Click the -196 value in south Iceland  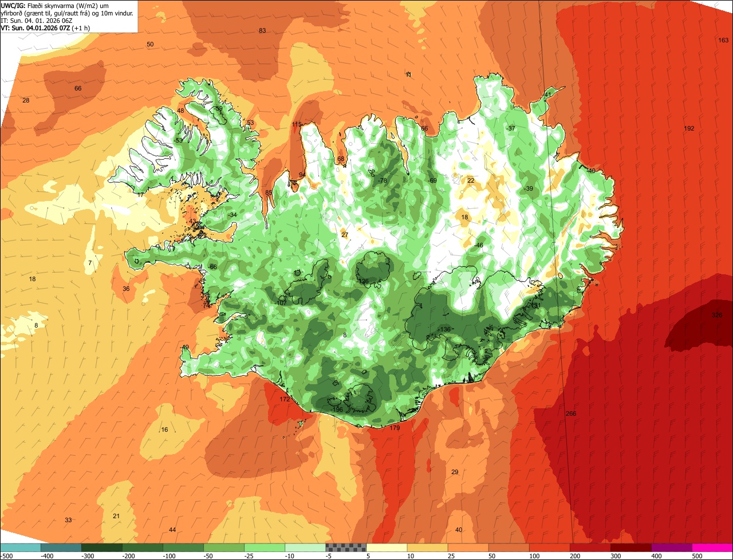(x=336, y=409)
